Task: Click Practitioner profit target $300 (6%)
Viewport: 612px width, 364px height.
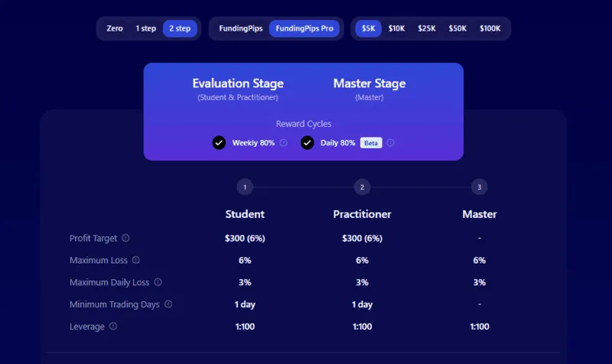Action: (x=362, y=239)
